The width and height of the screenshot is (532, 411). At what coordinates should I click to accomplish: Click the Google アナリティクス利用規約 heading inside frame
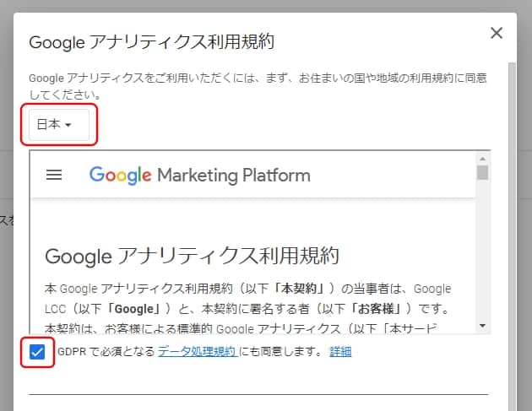click(192, 256)
